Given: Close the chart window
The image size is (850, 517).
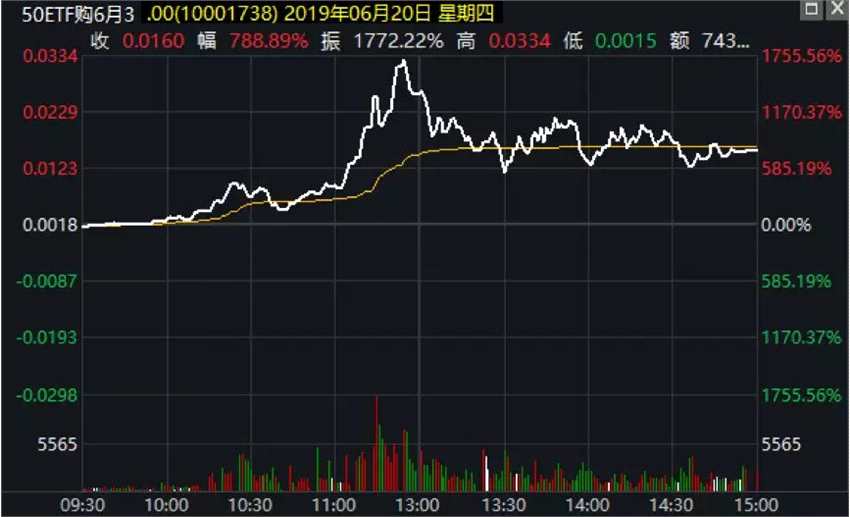Looking at the screenshot, I should (838, 9).
